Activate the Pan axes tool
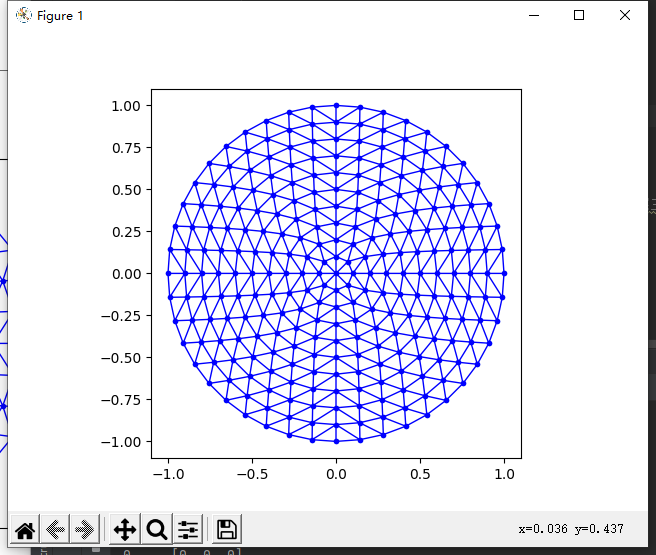Image resolution: width=656 pixels, height=555 pixels. pos(125,529)
